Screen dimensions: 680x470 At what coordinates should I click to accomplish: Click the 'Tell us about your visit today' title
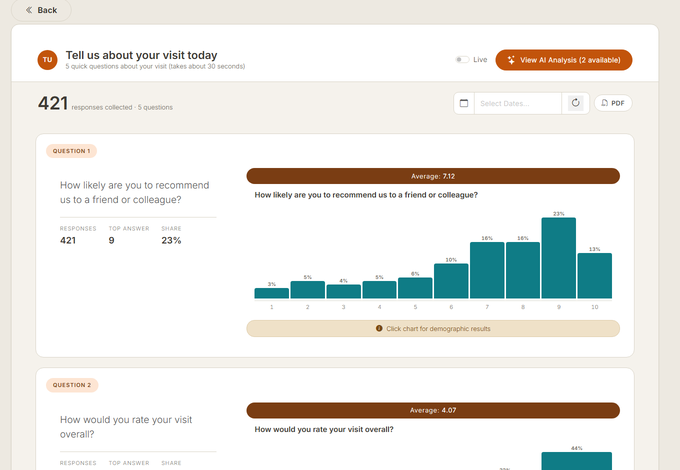tap(141, 55)
